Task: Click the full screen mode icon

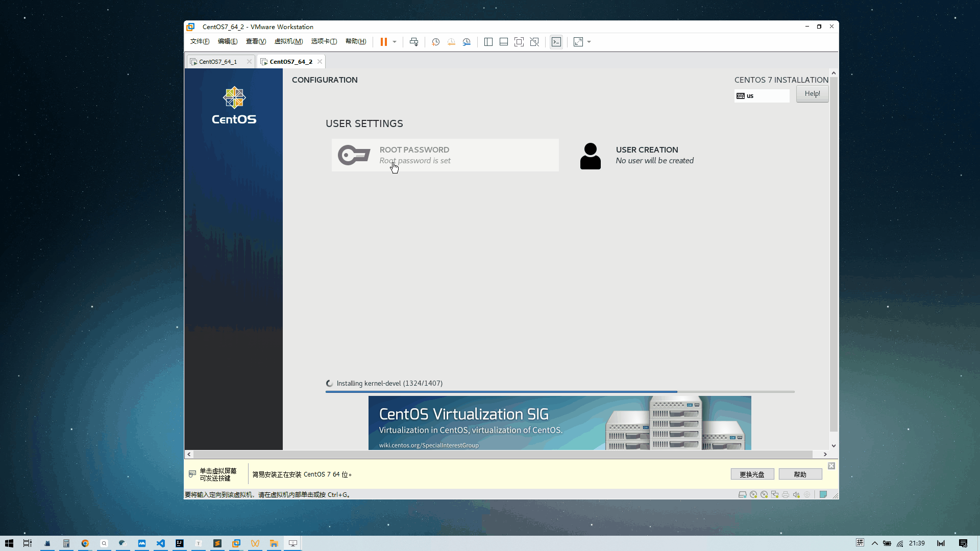Action: click(x=519, y=42)
